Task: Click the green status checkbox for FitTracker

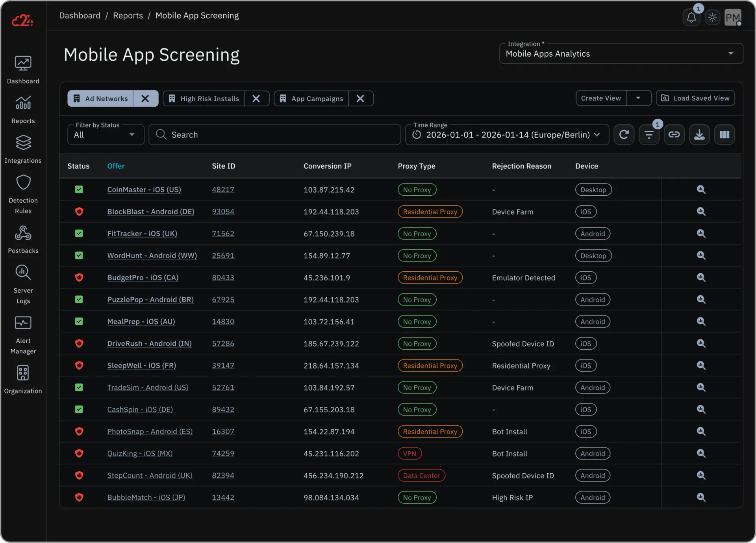Action: tap(79, 234)
